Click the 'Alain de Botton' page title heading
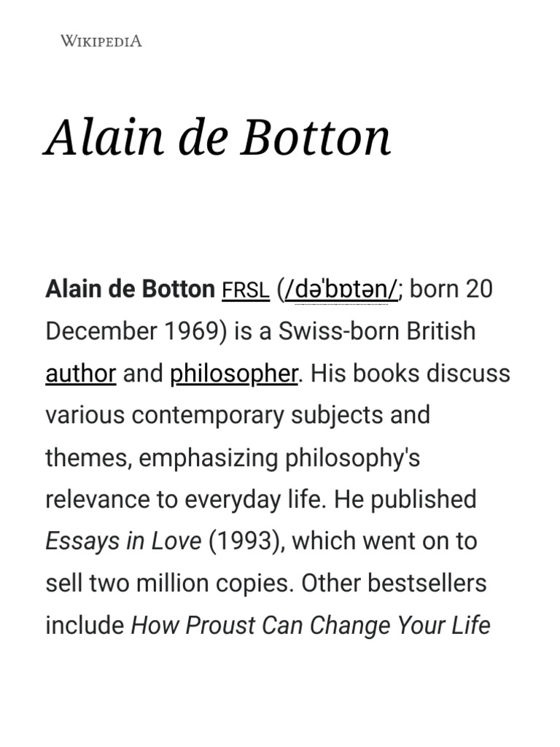The width and height of the screenshot is (560, 747). point(218,137)
